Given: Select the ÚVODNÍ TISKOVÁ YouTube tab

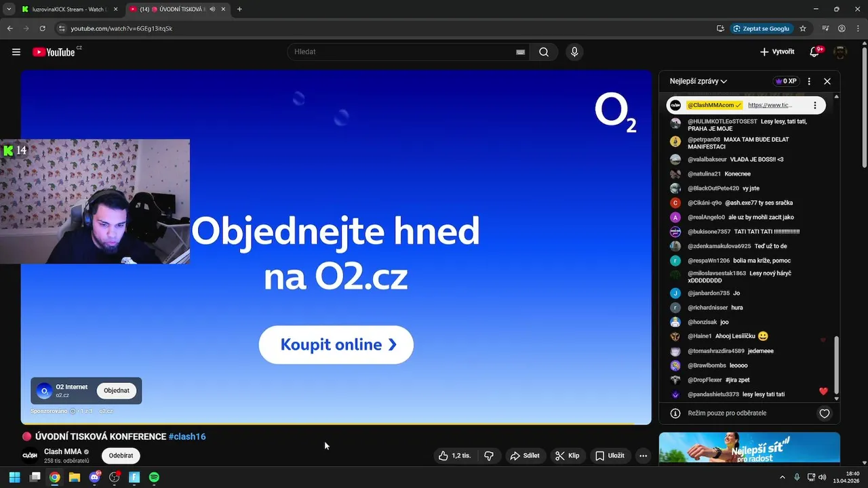Looking at the screenshot, I should pyautogui.click(x=178, y=9).
